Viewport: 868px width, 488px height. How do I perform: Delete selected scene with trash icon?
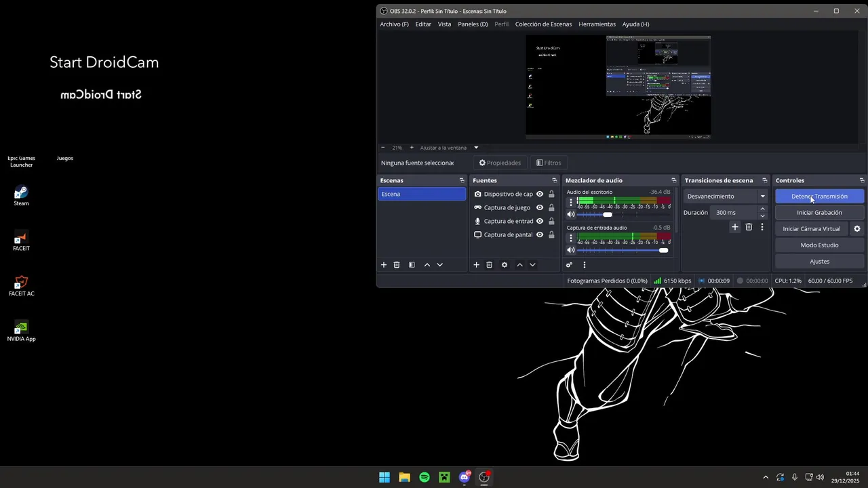tap(397, 265)
